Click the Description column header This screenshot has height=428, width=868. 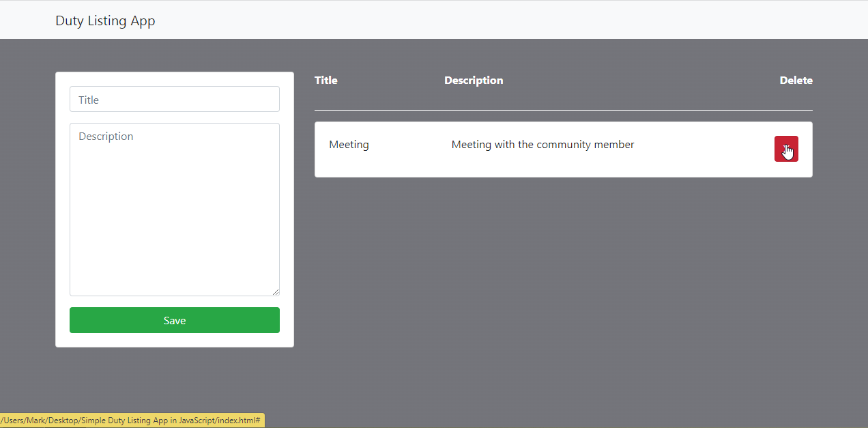pos(474,81)
